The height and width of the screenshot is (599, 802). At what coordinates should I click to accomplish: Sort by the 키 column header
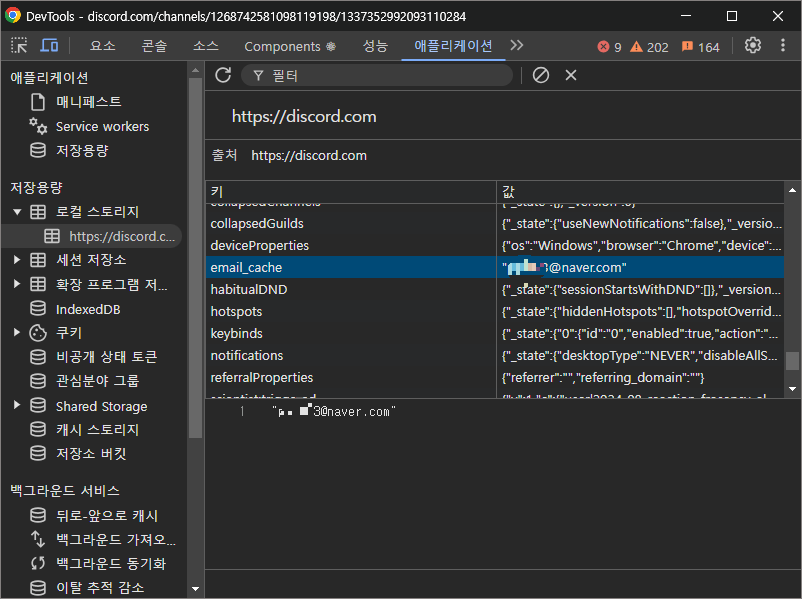pos(351,192)
